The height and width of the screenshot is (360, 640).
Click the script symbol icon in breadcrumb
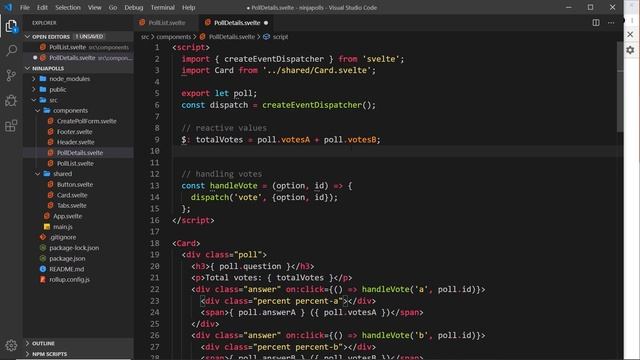[x=267, y=37]
